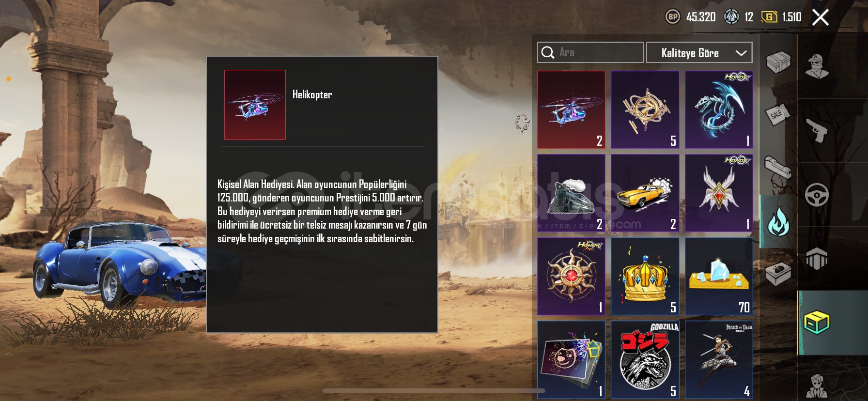Select the Helikopter gift item
868x401 pixels.
coord(571,110)
